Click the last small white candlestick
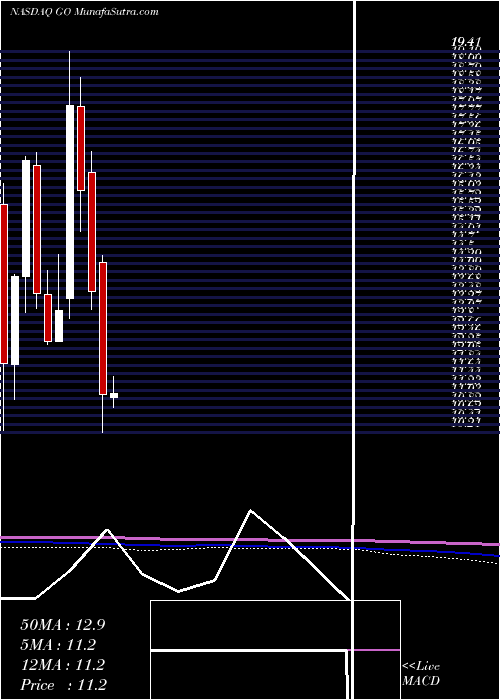500x700 pixels. (x=114, y=395)
